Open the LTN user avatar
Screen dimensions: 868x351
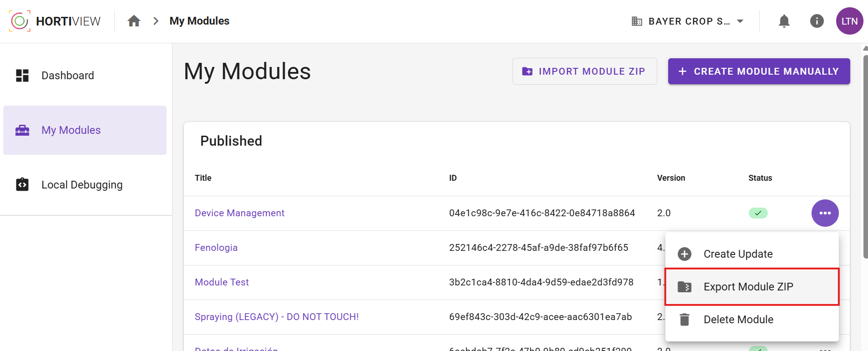849,21
